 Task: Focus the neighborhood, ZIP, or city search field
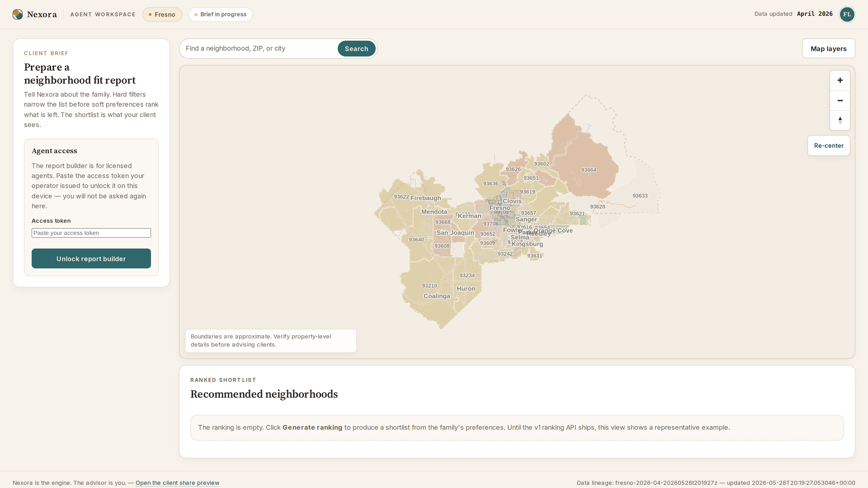pyautogui.click(x=260, y=49)
